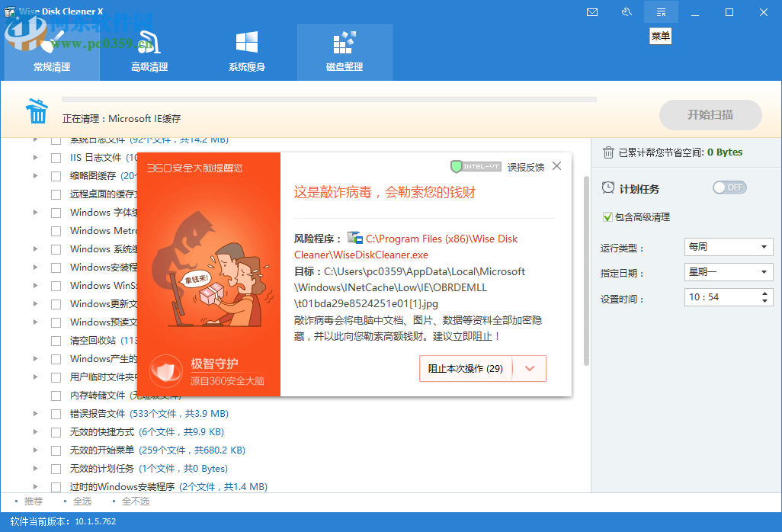Check the Windows 字体缓存 row checkbox

click(x=56, y=213)
